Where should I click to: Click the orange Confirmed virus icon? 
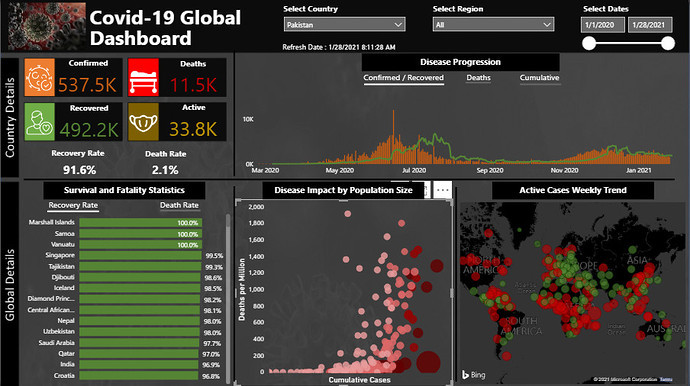(x=40, y=77)
